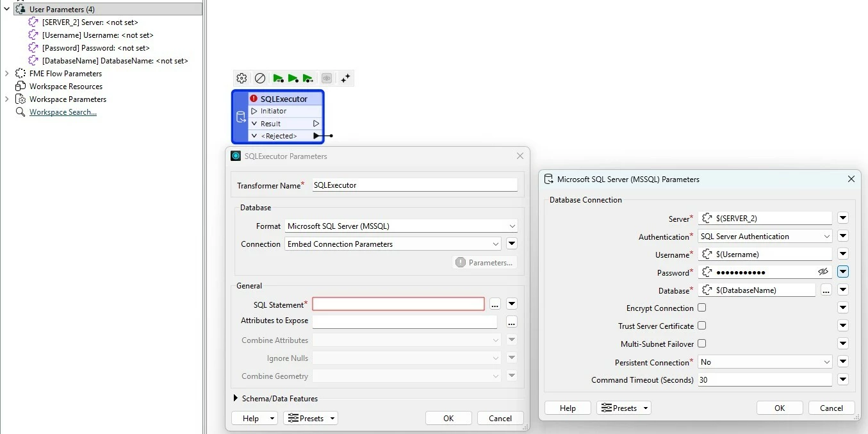This screenshot has height=434, width=868.
Task: Expand the Workspace Parameters tree node
Action: point(6,99)
